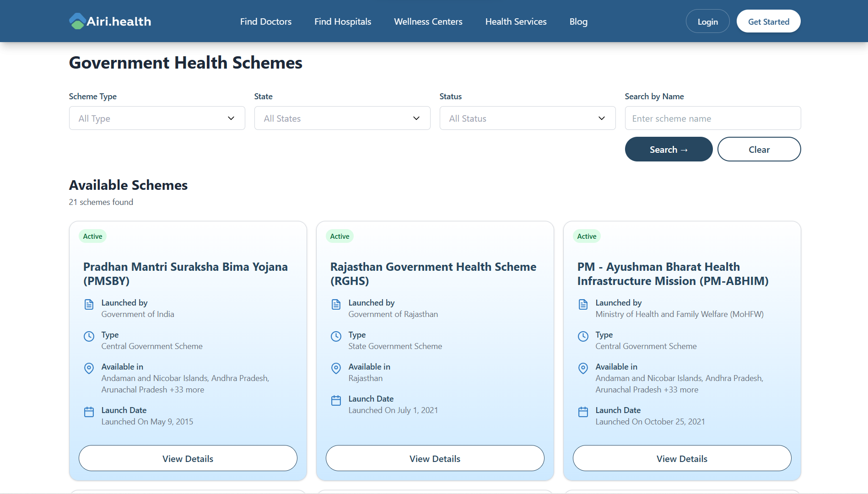Click the document icon in the PMSBY card

pos(89,304)
